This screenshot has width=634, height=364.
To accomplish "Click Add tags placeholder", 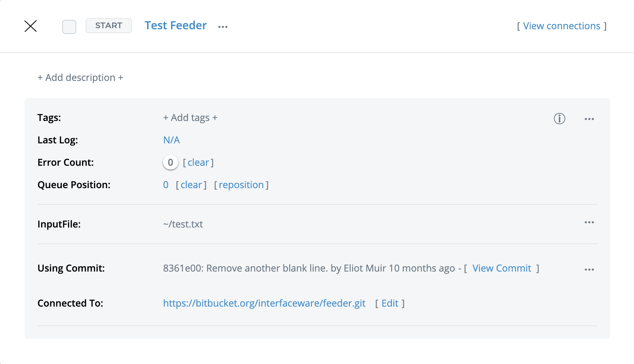I will pyautogui.click(x=190, y=118).
